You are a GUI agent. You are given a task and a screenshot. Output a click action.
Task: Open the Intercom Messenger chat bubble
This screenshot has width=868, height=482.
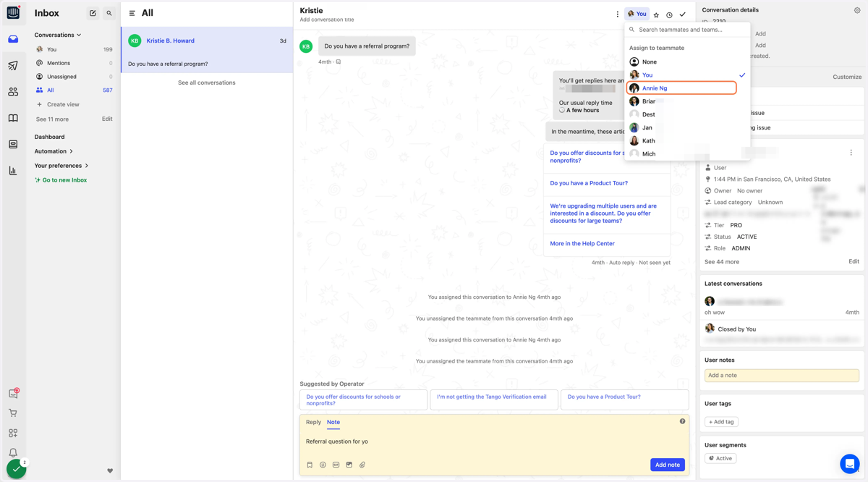850,463
